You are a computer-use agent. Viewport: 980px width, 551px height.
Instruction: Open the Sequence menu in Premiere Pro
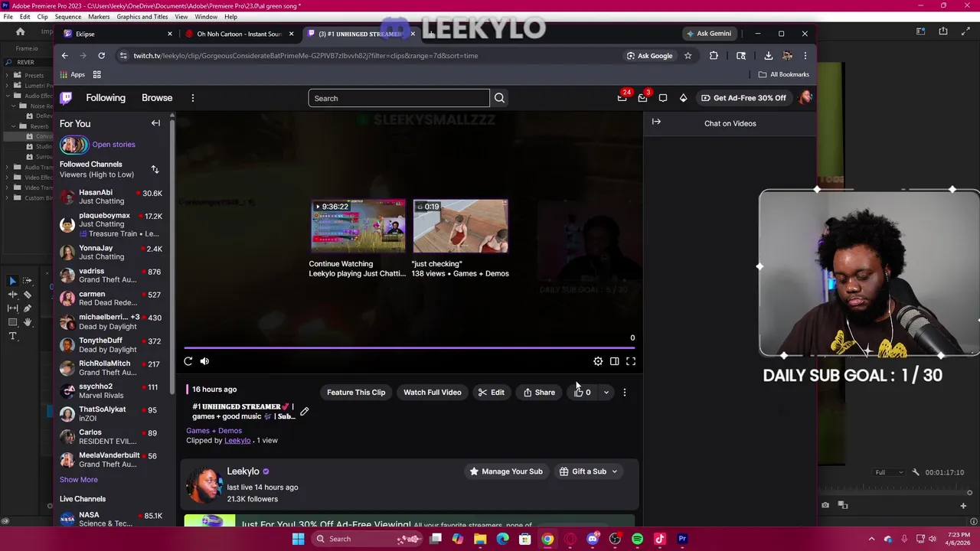[68, 17]
